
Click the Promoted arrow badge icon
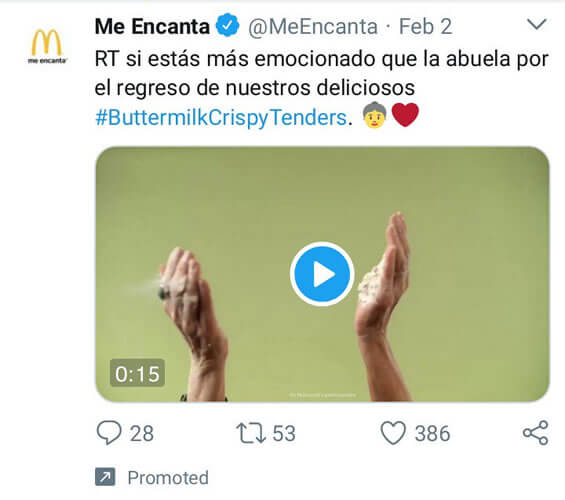tap(105, 477)
